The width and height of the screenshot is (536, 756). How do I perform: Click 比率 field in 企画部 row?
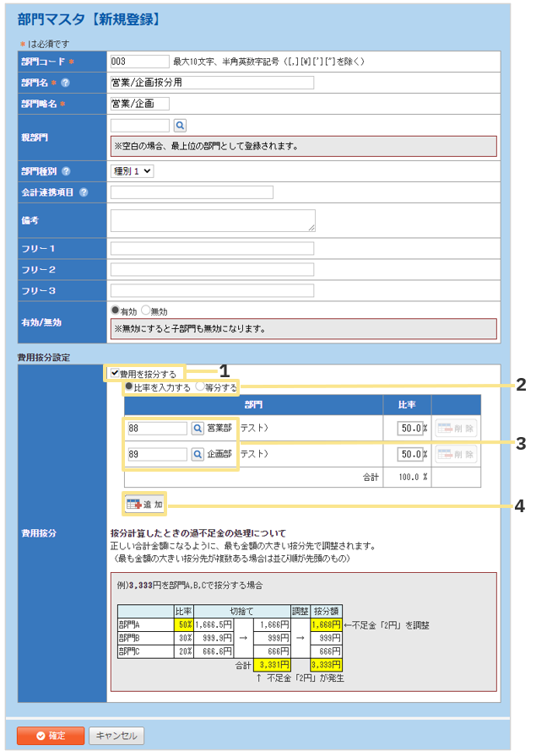point(410,454)
